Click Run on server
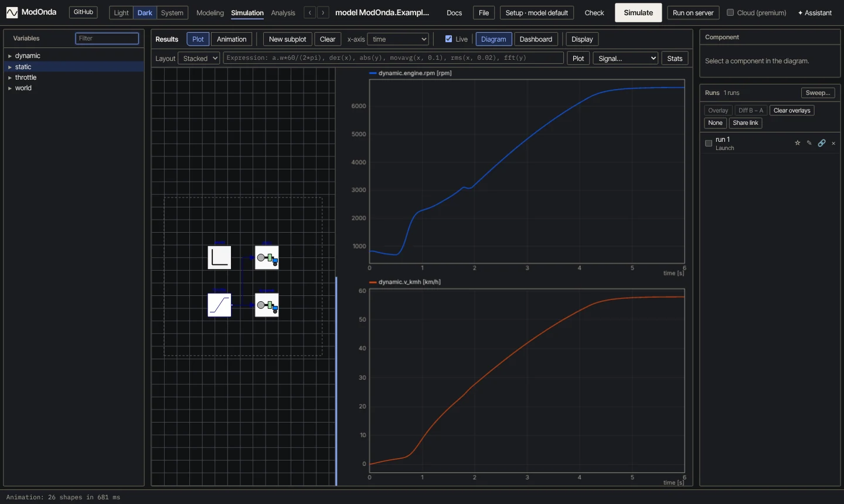844x504 pixels. 693,13
